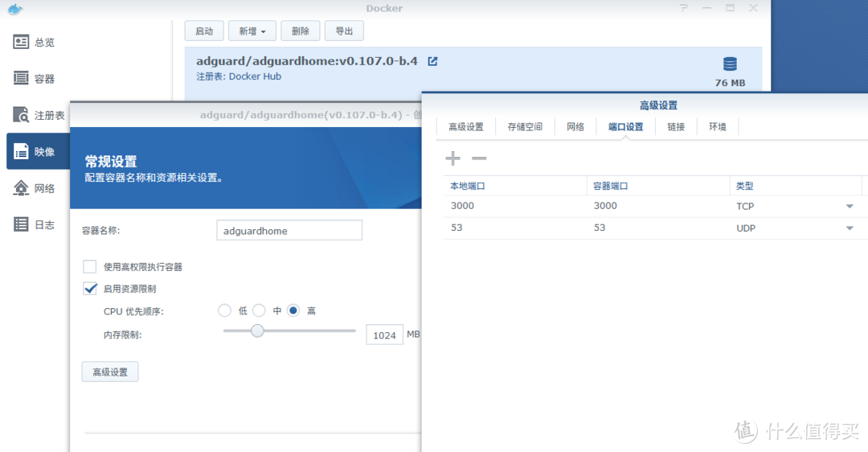868x452 pixels.
Task: Switch to the 端口设置 tab
Action: coord(625,127)
